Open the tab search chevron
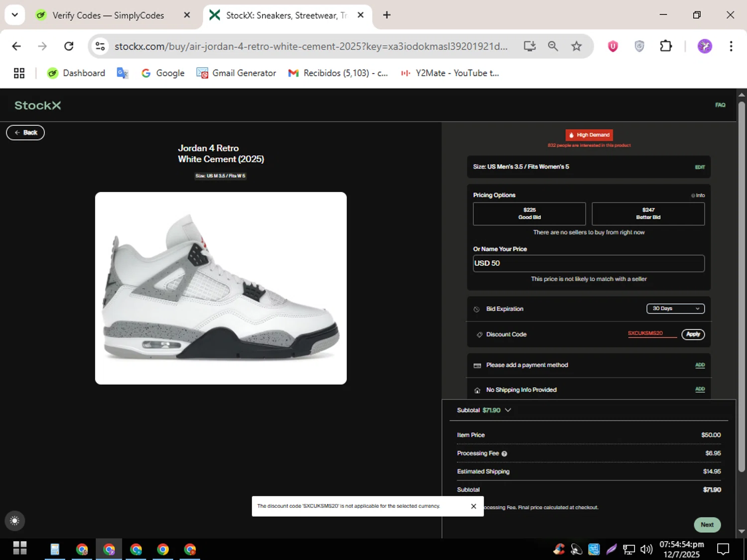This screenshot has width=747, height=560. point(15,15)
